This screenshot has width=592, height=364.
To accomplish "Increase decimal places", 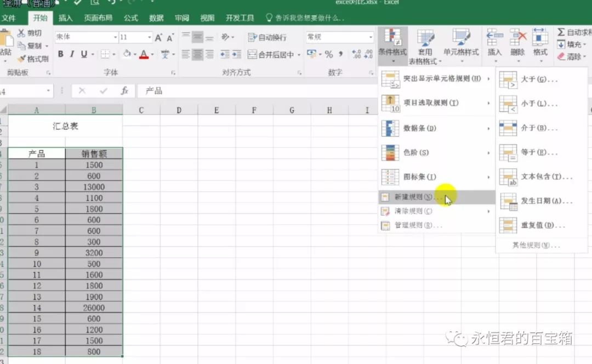I will (x=356, y=54).
